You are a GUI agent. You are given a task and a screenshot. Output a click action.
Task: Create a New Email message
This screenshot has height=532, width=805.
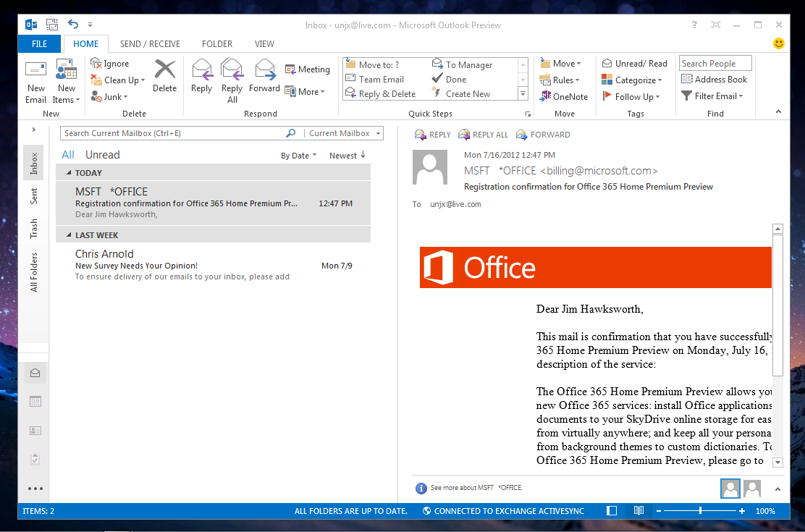point(35,80)
